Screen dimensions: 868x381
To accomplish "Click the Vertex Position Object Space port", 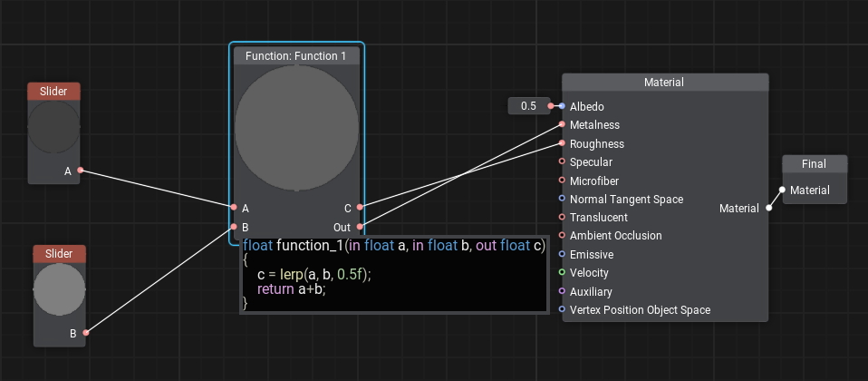I will 562,310.
